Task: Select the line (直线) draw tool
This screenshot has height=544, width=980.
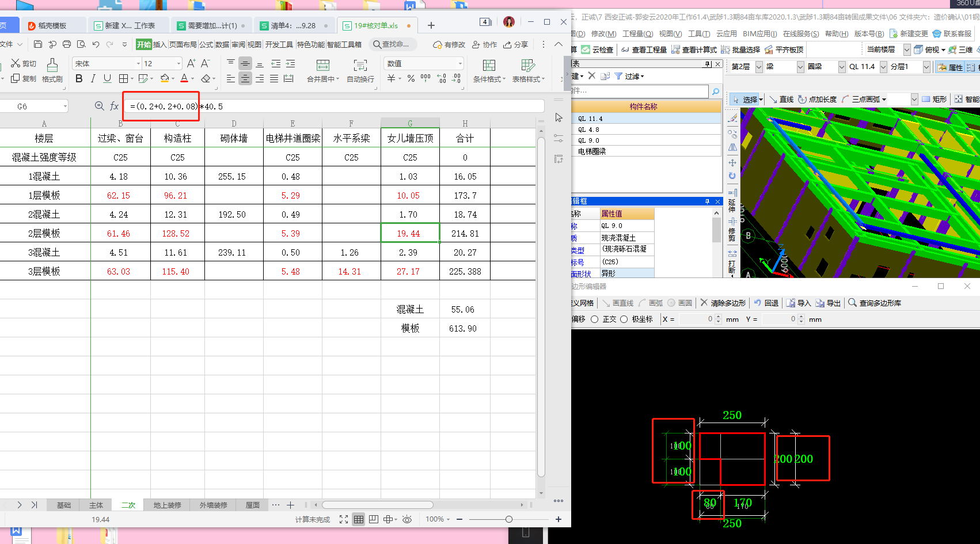Action: click(x=781, y=99)
